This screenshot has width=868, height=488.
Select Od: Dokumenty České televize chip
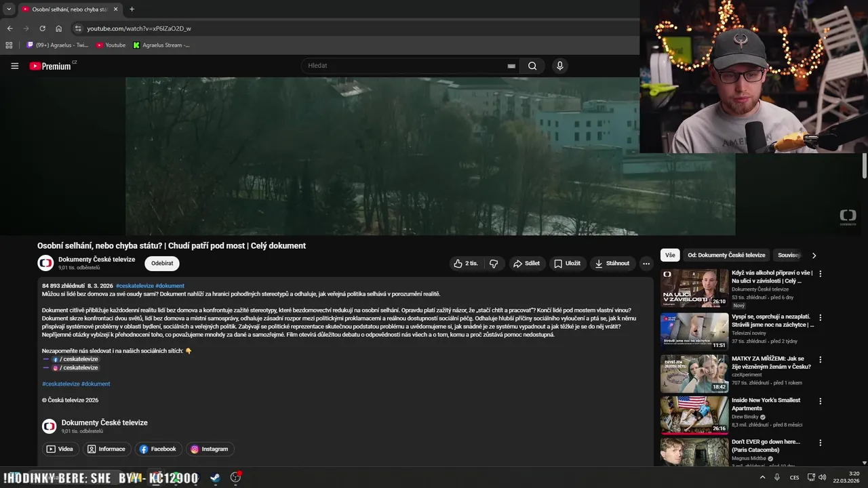coord(726,256)
